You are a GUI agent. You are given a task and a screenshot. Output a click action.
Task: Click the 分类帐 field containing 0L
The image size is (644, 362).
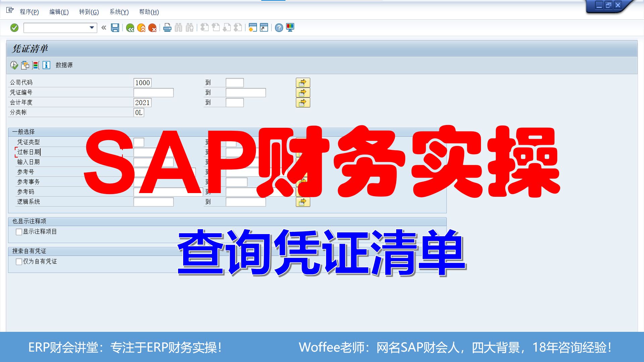[x=139, y=113]
